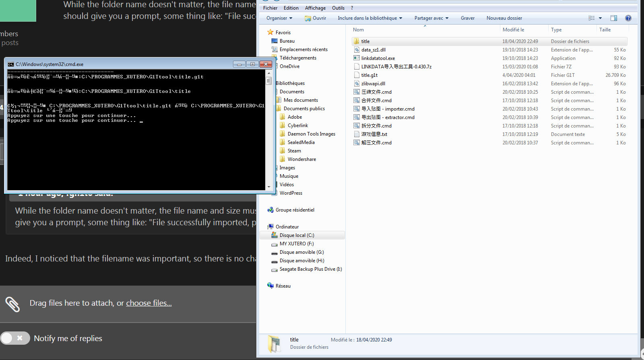Click the choose files link
This screenshot has height=360, width=644.
tap(149, 303)
